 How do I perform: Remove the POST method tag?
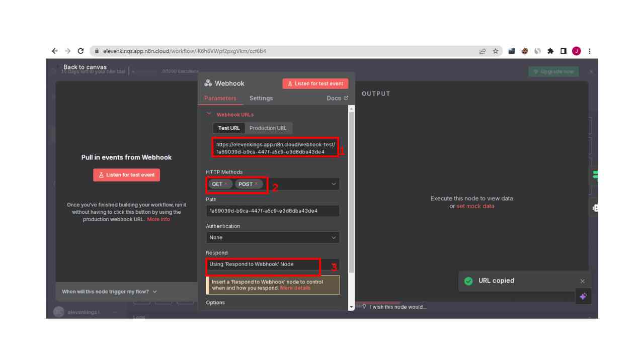(256, 184)
